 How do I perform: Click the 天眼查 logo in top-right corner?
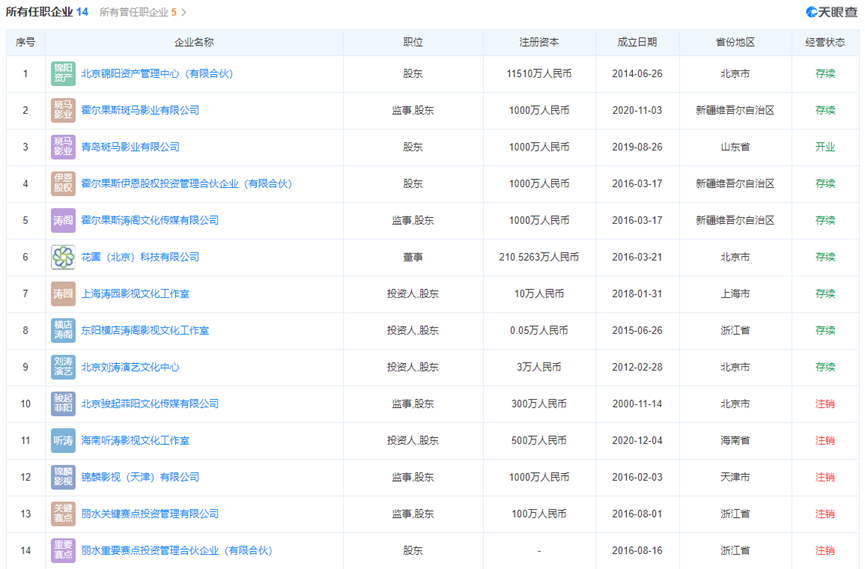(x=832, y=12)
